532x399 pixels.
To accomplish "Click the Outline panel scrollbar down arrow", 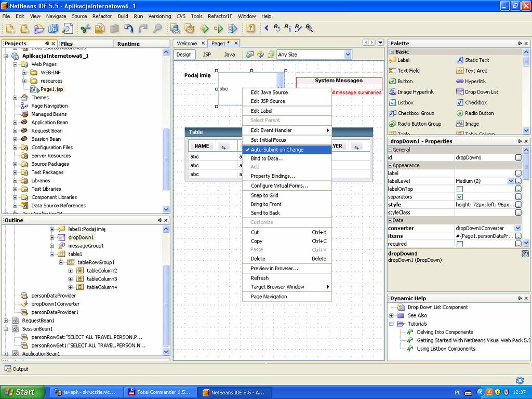I will coord(166,352).
